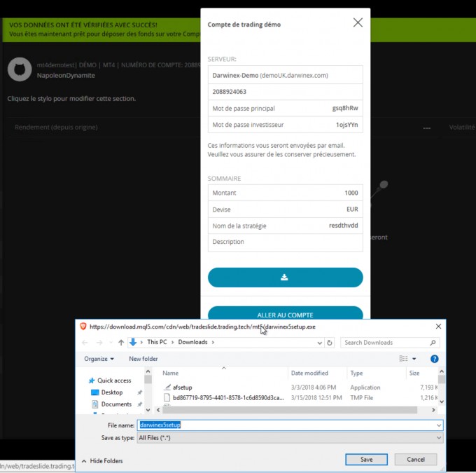Click the blue Downloads arrow icon in address bar
Image resolution: width=476 pixels, height=473 pixels.
click(x=133, y=342)
